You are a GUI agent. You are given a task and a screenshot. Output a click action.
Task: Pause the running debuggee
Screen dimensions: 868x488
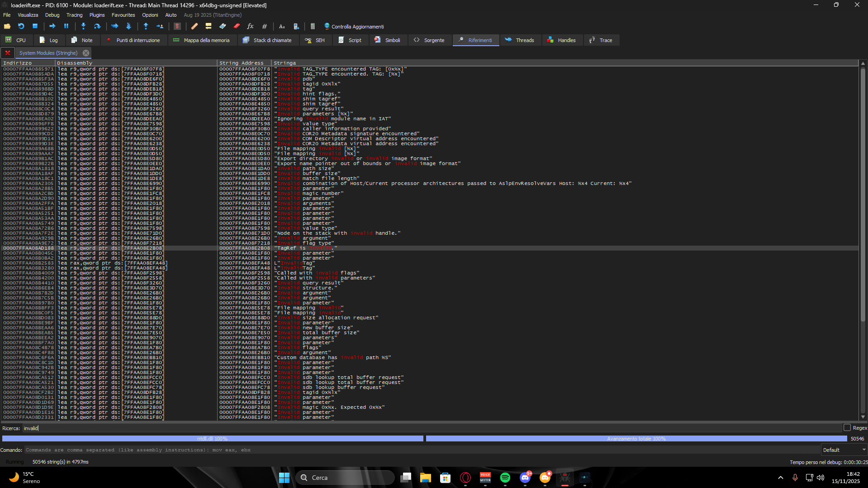pos(66,26)
